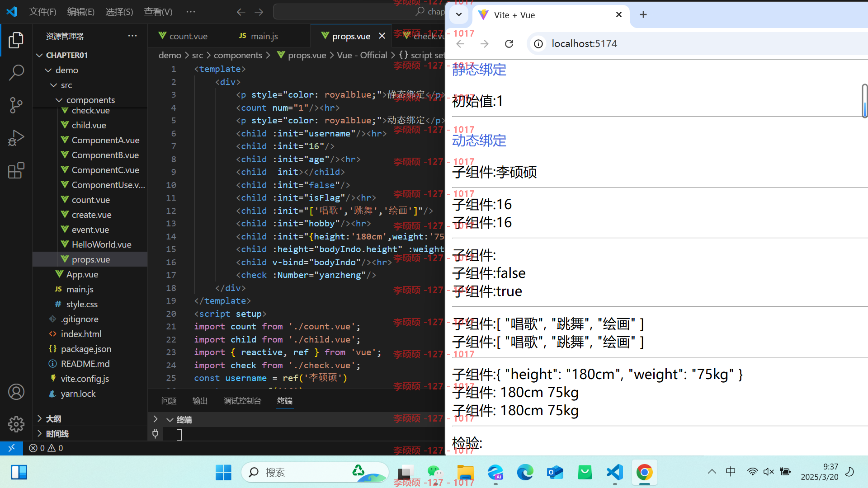Reload the localhost page in Chrome
868x488 pixels.
click(x=509, y=43)
